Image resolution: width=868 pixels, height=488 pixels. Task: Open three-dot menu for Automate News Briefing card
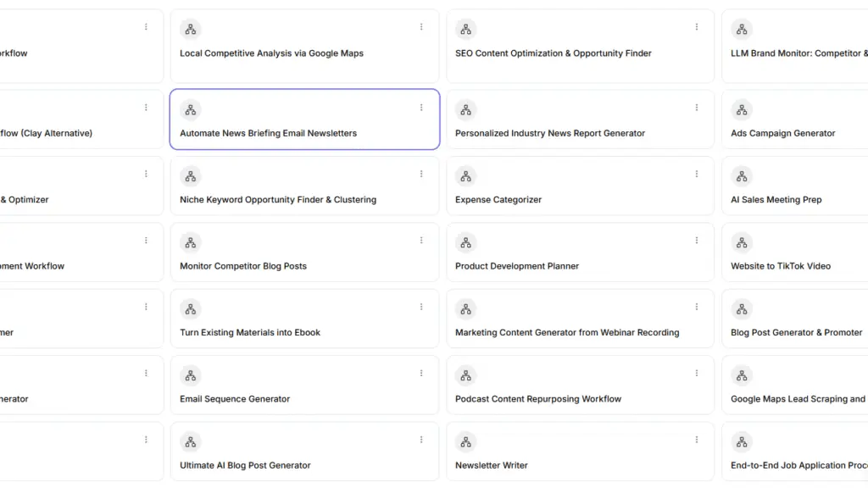point(421,108)
